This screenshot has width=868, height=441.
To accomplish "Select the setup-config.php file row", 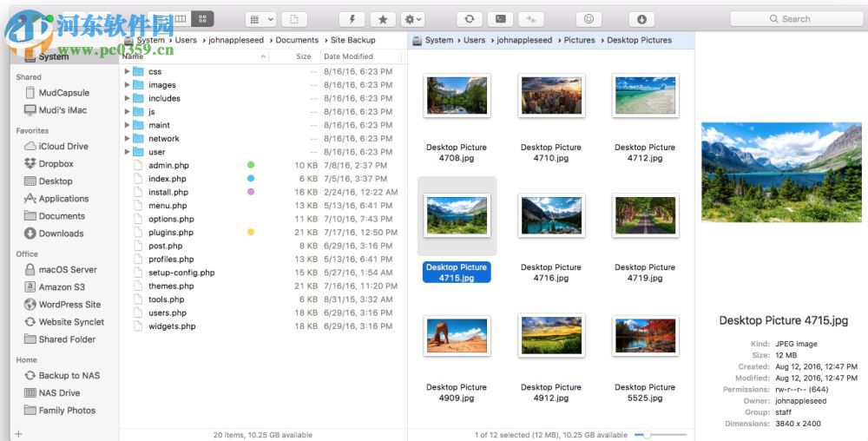I will pos(264,273).
